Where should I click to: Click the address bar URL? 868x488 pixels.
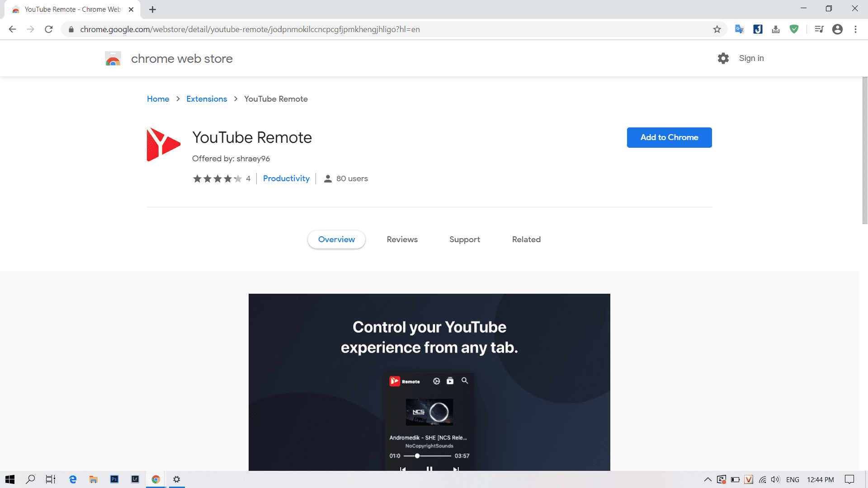pos(250,29)
